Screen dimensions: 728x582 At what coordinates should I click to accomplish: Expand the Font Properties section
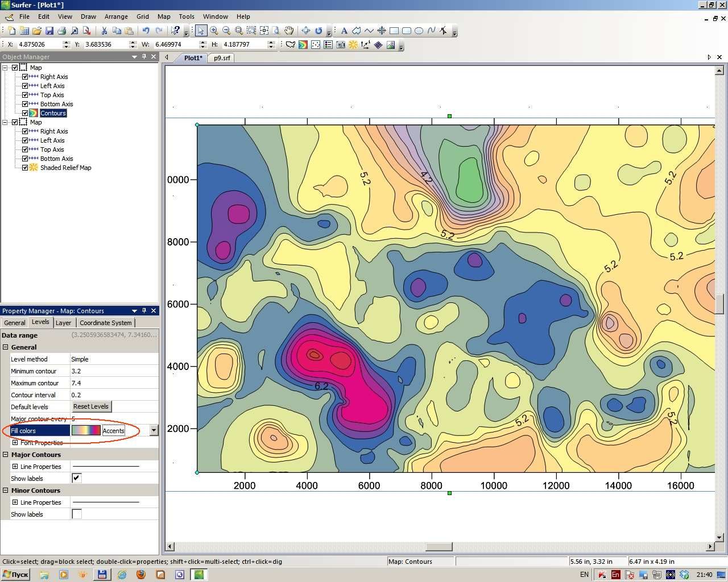click(x=15, y=443)
